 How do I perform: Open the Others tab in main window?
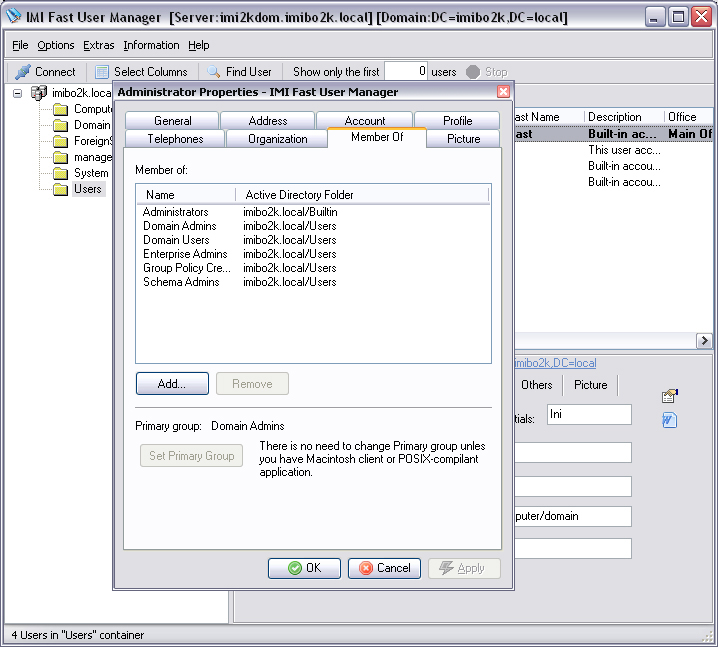point(537,385)
